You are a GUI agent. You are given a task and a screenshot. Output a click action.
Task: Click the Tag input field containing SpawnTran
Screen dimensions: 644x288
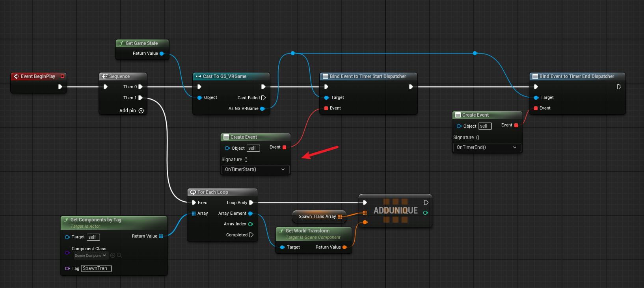[x=96, y=268]
